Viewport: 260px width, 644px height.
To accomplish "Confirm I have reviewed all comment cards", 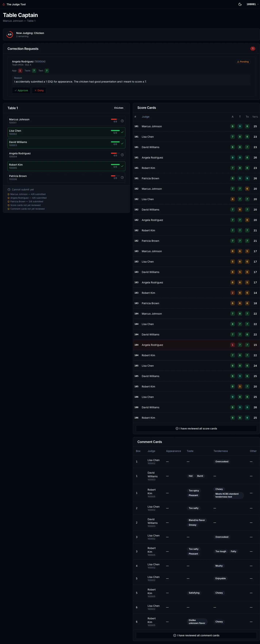I will 196,635.
